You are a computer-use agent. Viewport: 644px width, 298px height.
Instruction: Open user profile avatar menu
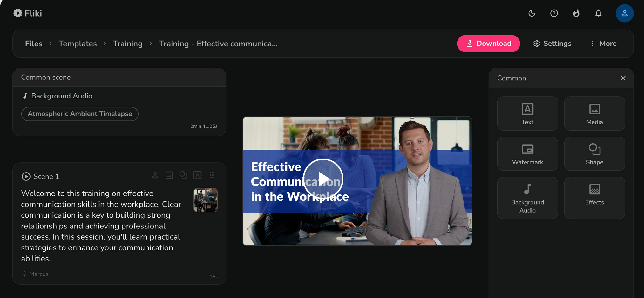(x=624, y=13)
